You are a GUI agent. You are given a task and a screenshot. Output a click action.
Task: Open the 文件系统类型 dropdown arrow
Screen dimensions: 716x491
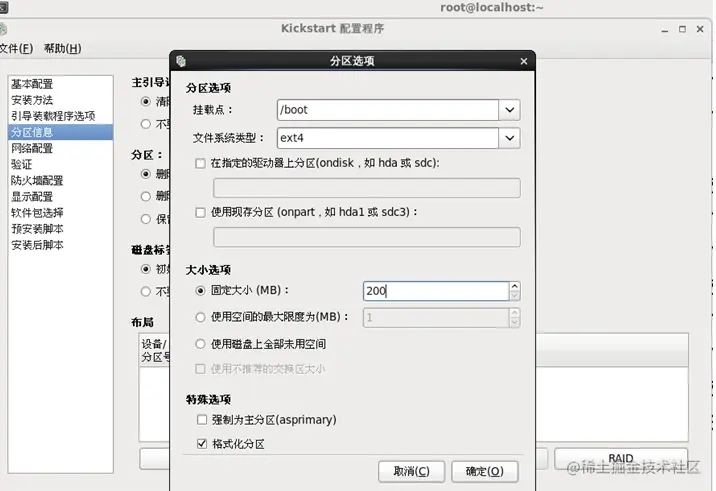point(510,138)
